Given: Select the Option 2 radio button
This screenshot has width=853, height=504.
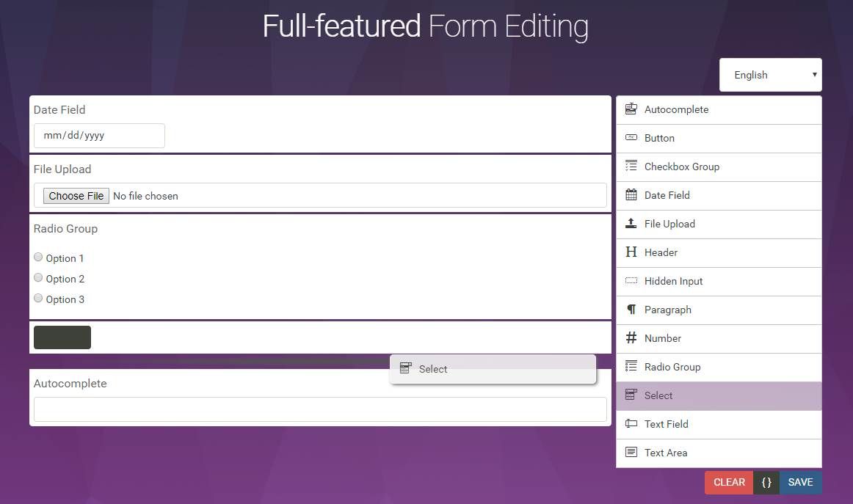Looking at the screenshot, I should coord(38,278).
